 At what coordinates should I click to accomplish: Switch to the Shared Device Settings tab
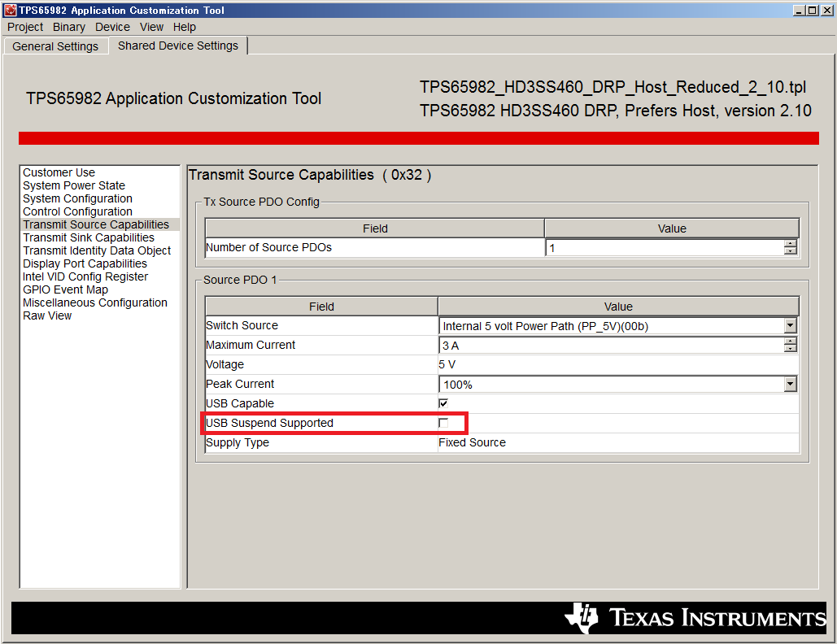click(178, 46)
